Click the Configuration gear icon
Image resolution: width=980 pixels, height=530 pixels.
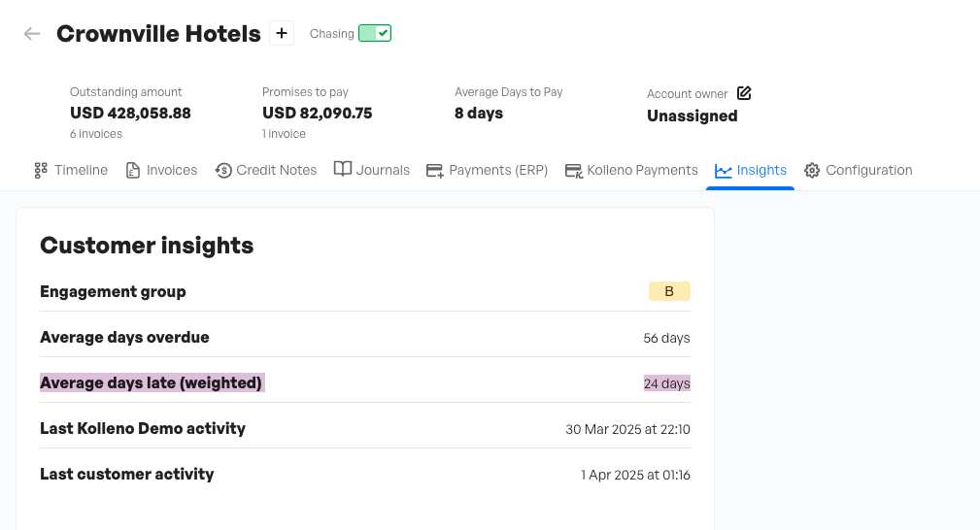[x=812, y=171]
